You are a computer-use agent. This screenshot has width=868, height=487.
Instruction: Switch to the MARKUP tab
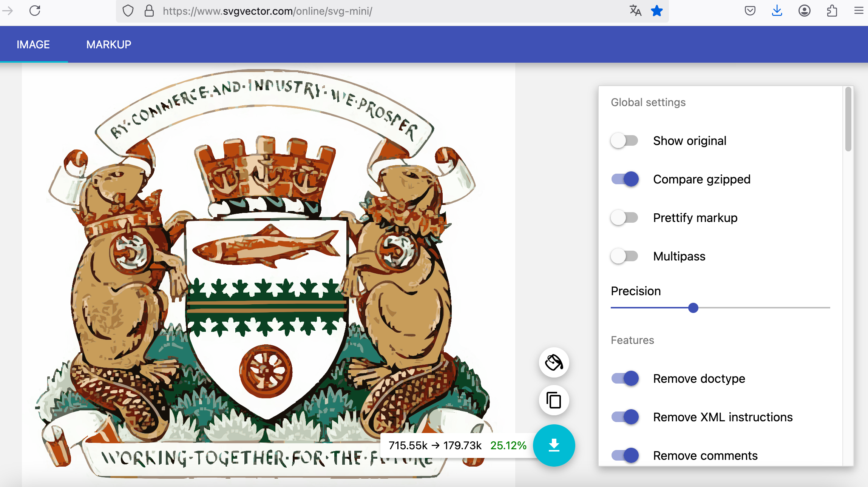[x=109, y=45]
